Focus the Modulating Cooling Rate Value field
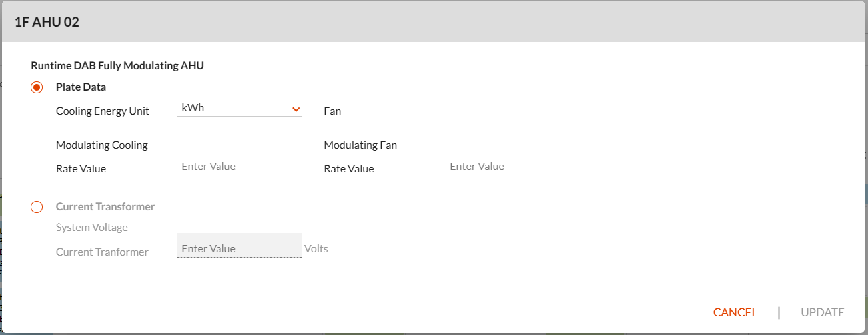 click(x=240, y=167)
